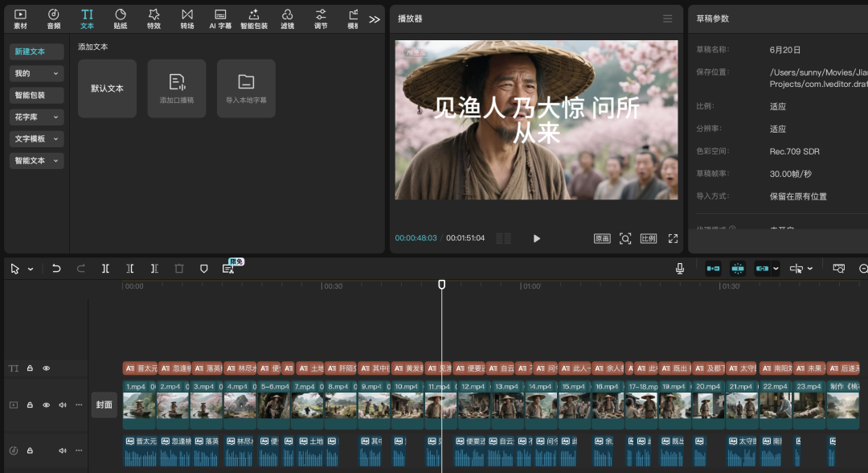Open the preview-axis dropdown arrow

click(810, 269)
